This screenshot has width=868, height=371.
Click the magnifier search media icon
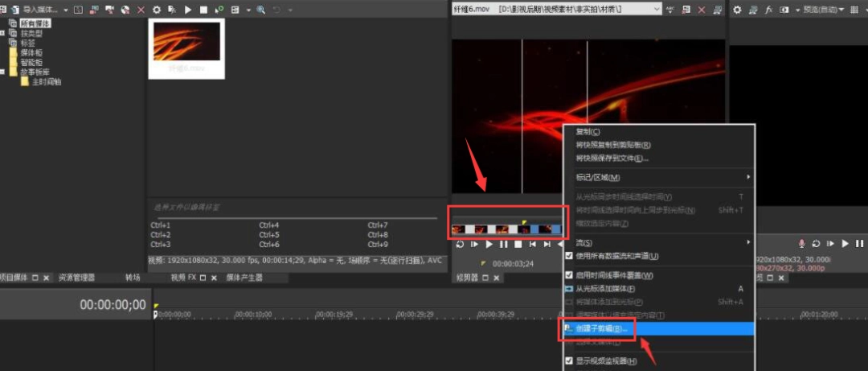point(260,10)
